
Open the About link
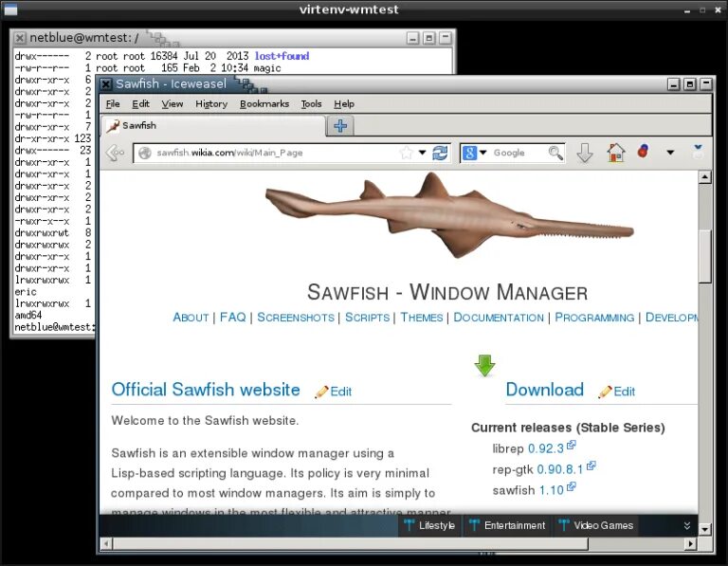pyautogui.click(x=191, y=318)
